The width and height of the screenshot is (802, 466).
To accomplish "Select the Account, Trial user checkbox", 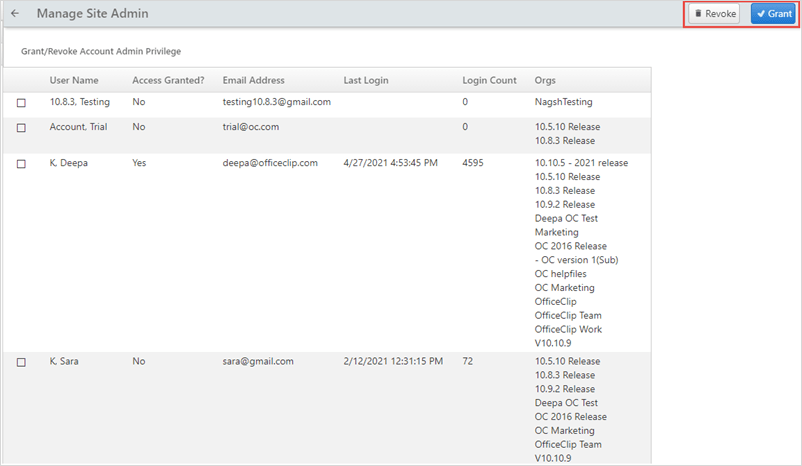I will 21,128.
